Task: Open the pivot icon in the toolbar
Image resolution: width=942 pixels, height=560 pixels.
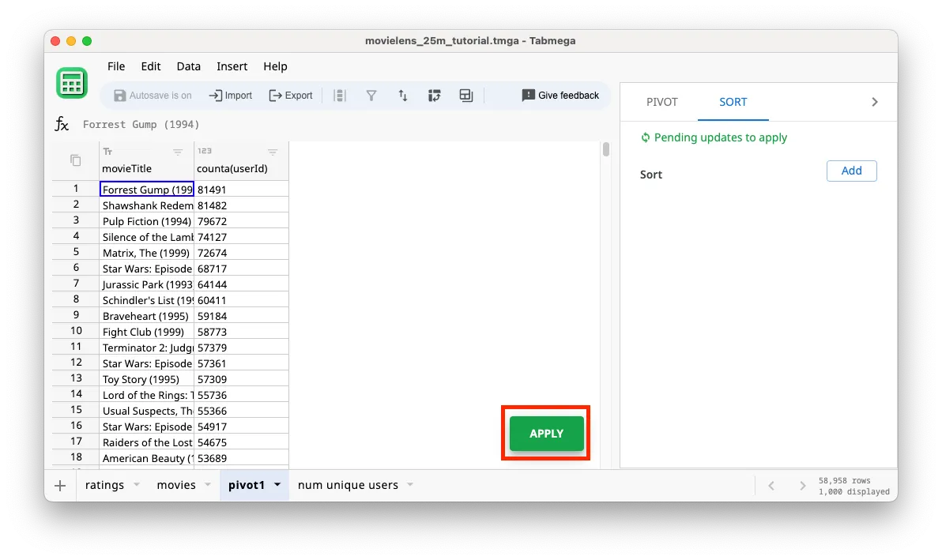Action: (435, 95)
